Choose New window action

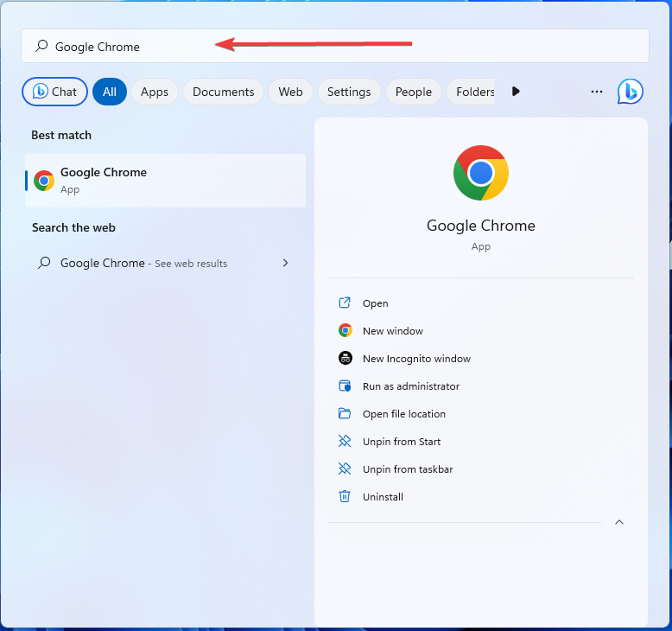[x=392, y=331]
